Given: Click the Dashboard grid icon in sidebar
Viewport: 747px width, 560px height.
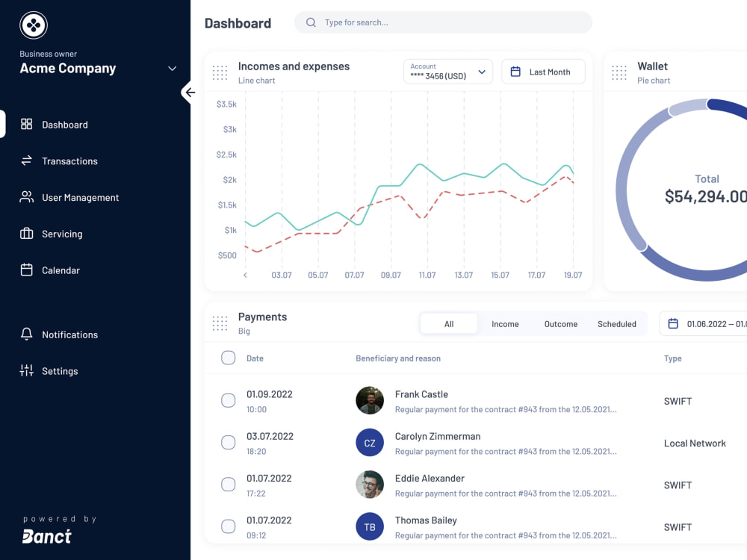Looking at the screenshot, I should 27,124.
